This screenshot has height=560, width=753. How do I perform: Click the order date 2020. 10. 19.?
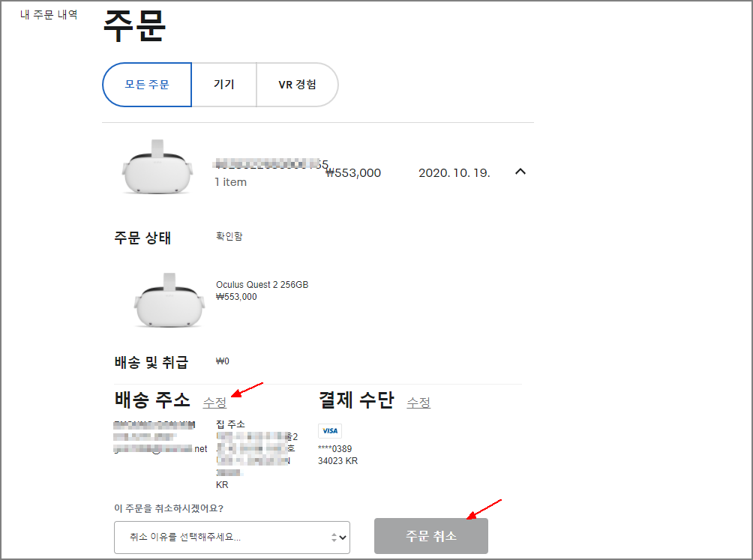[454, 172]
